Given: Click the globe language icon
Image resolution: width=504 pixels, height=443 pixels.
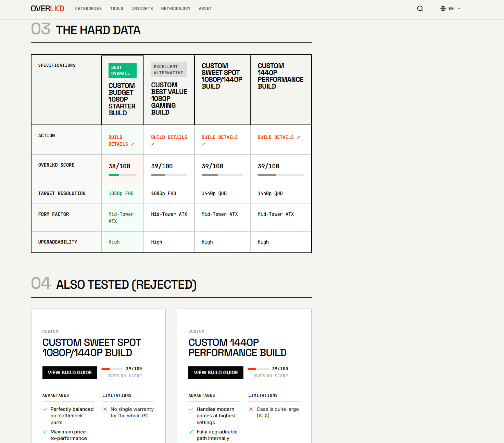Looking at the screenshot, I should click(443, 9).
